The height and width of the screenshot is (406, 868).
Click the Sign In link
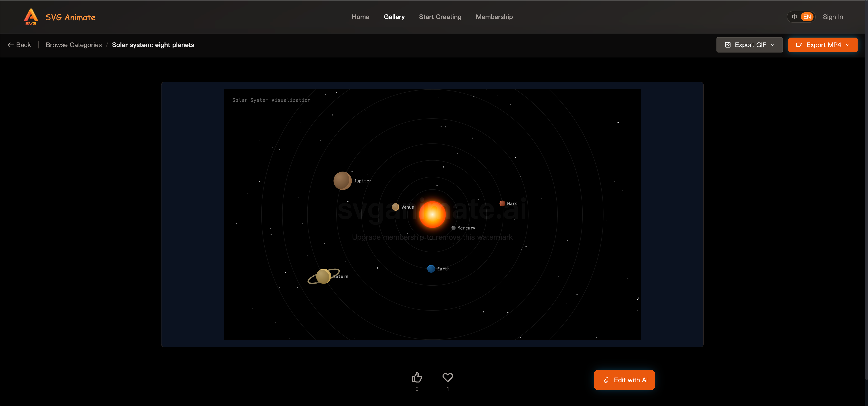pos(833,17)
